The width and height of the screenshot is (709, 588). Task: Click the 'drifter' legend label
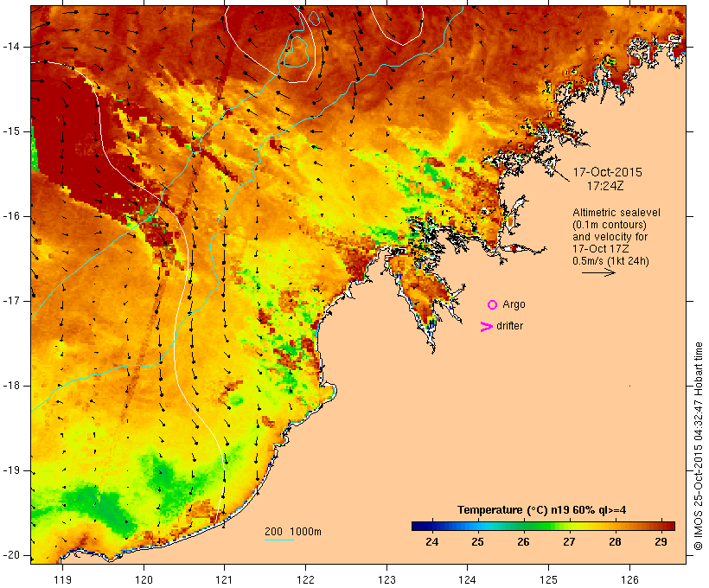(x=509, y=326)
